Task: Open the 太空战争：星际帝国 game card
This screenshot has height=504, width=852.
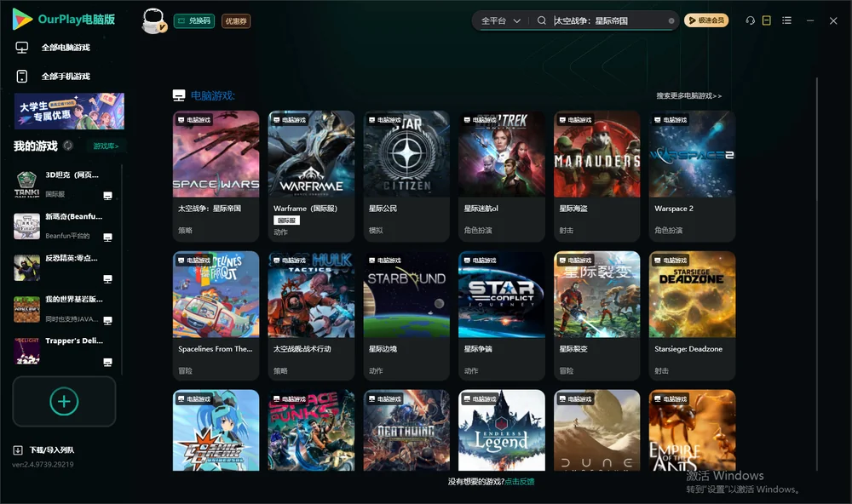Action: click(x=216, y=176)
